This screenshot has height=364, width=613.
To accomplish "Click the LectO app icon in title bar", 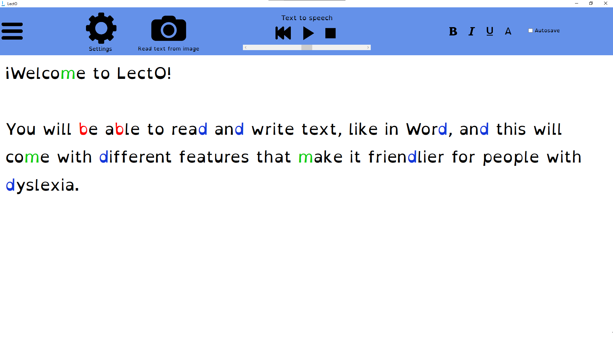I will 3,4.
